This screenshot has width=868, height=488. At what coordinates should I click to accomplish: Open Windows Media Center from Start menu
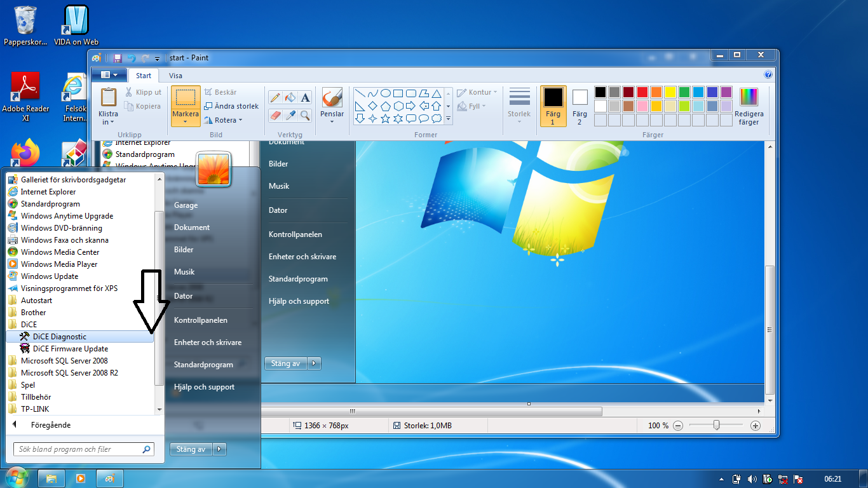(x=79, y=252)
